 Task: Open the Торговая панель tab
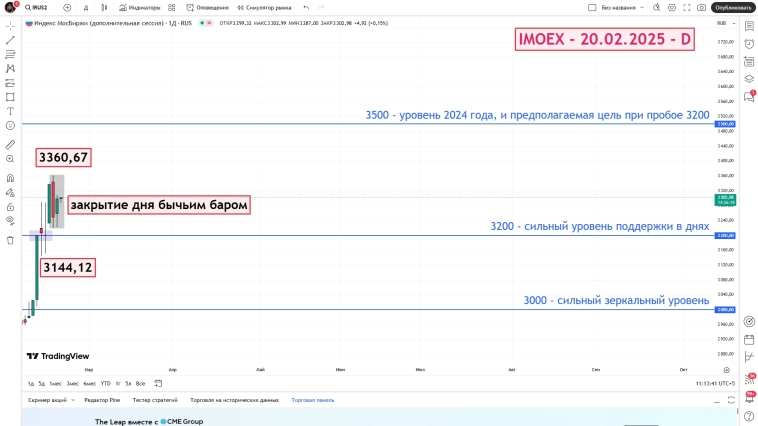(313, 400)
